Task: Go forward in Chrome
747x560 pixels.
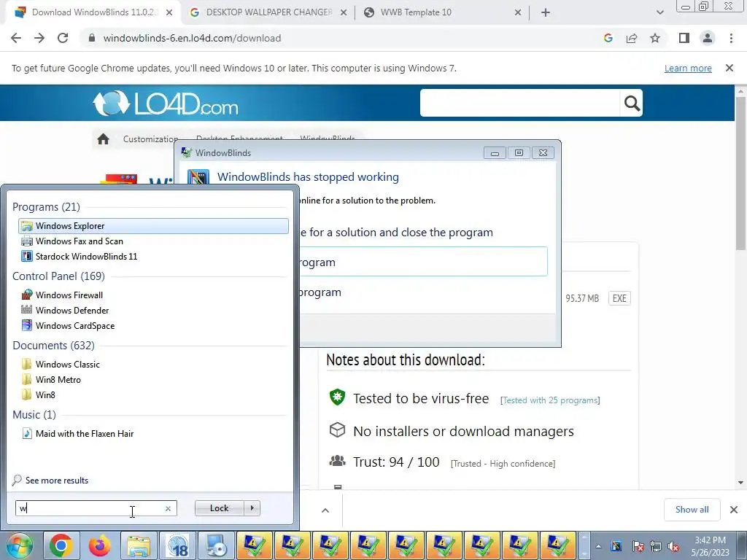Action: pyautogui.click(x=39, y=38)
